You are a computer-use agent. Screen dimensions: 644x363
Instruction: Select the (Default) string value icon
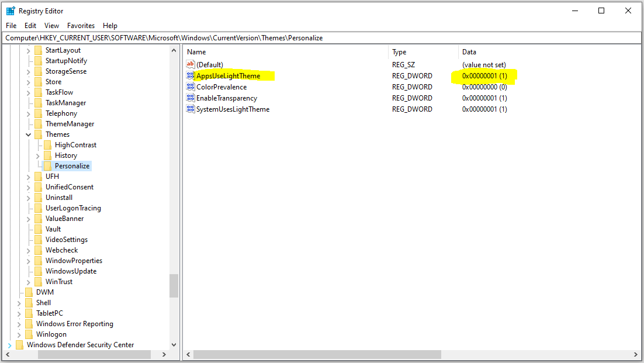pyautogui.click(x=190, y=64)
